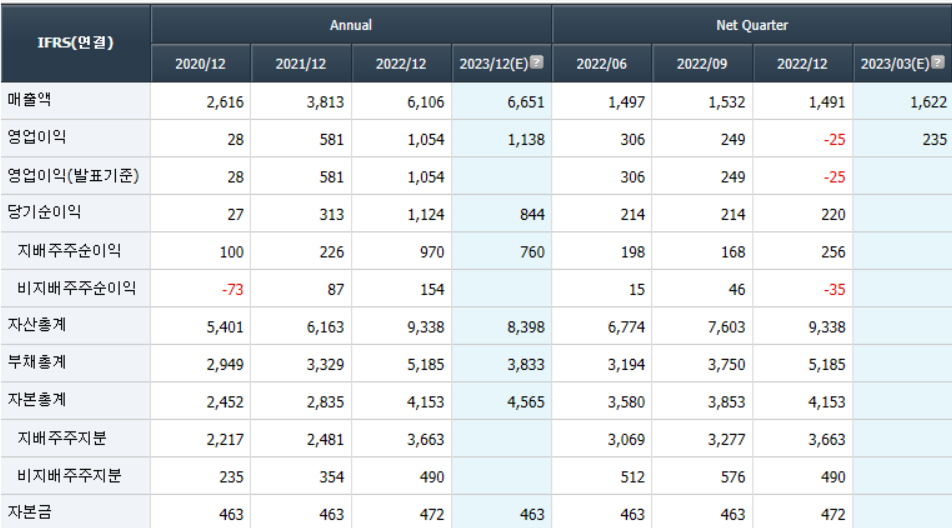Select the 지배주주순이익 row label
The height and width of the screenshot is (528, 952).
tap(69, 250)
